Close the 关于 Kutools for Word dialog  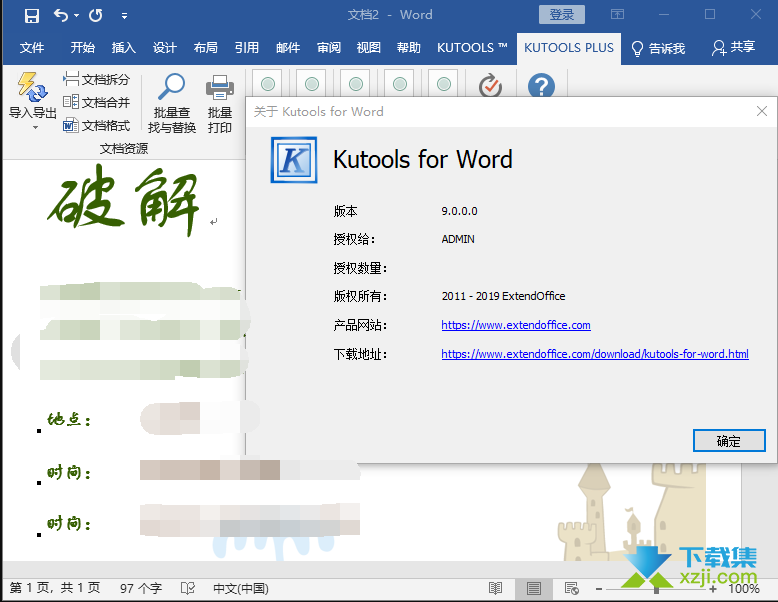[762, 111]
